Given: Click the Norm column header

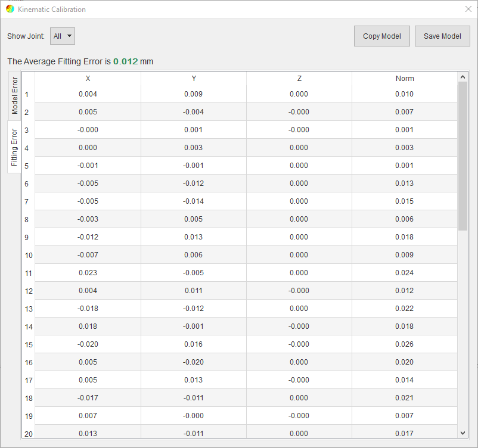Looking at the screenshot, I should tap(405, 79).
